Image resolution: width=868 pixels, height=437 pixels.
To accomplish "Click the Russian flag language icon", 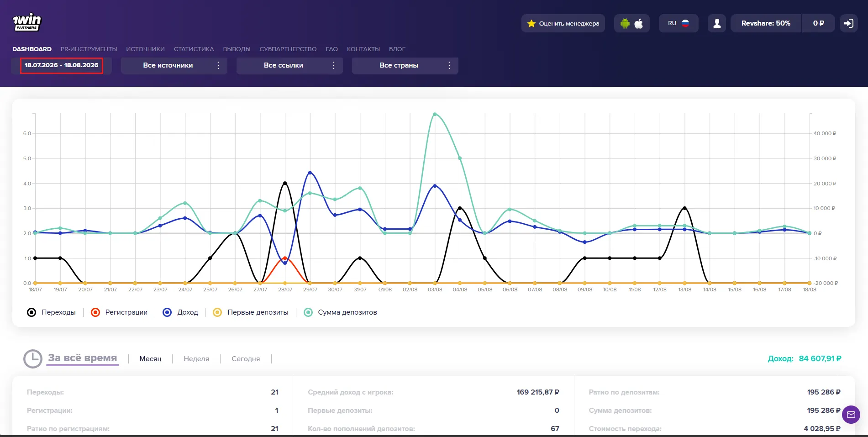I will pyautogui.click(x=685, y=23).
